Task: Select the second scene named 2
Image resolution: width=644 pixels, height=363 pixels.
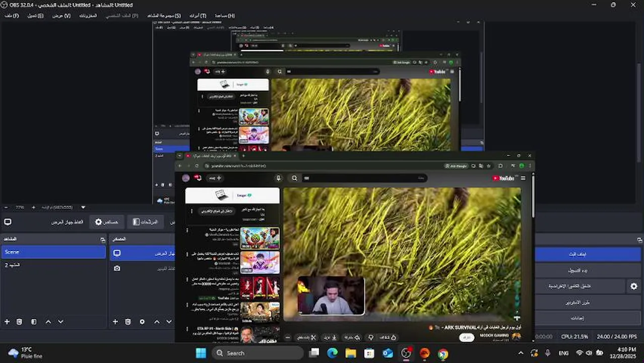Action: tap(53, 265)
